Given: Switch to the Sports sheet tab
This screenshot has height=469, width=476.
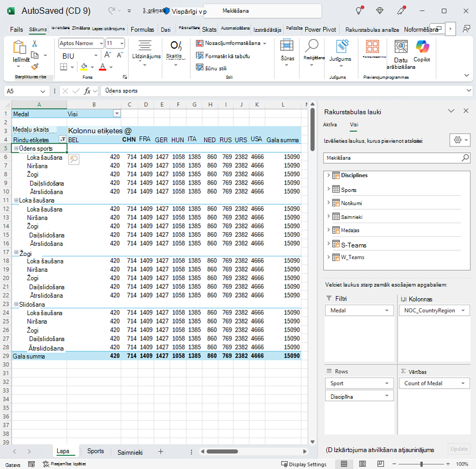Looking at the screenshot, I should [95, 451].
